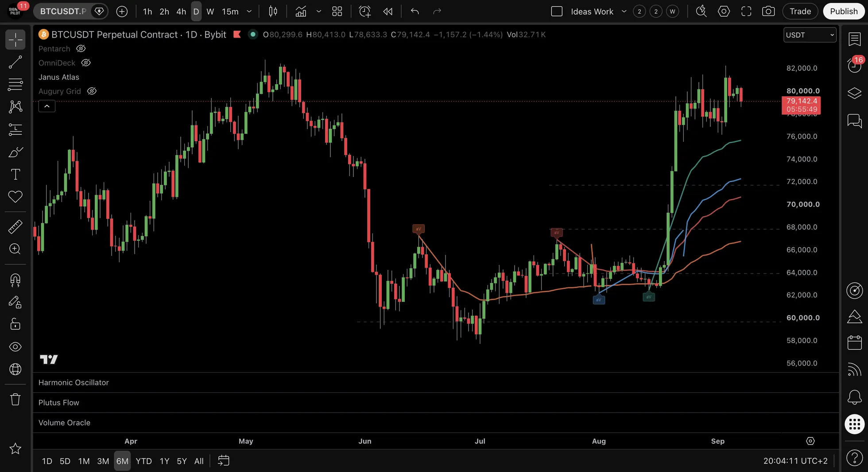Start bar replay mode
This screenshot has width=868, height=472.
coord(388,12)
